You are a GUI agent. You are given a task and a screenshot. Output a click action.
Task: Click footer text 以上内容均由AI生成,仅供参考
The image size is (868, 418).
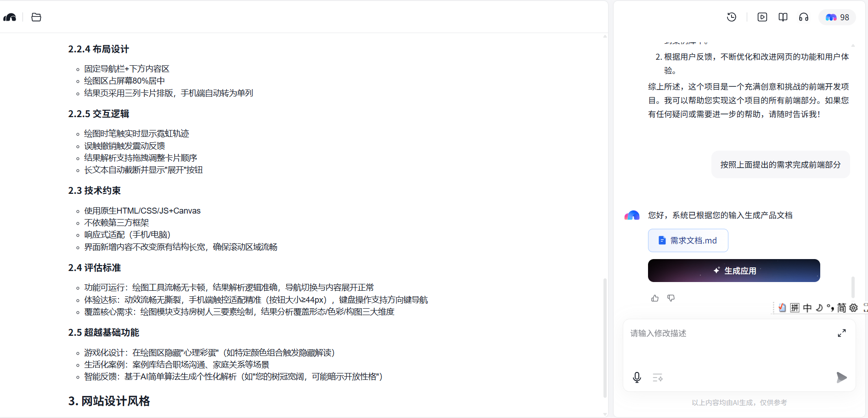739,403
